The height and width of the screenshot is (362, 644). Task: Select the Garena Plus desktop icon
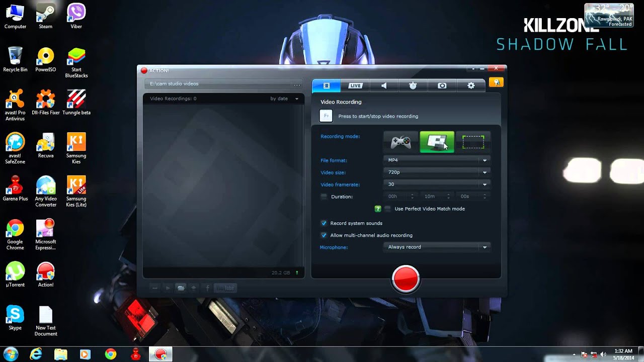click(15, 189)
